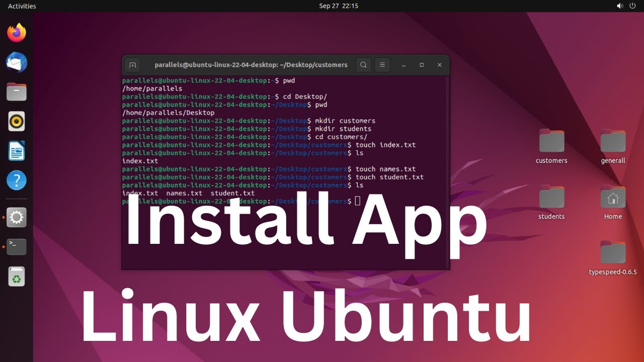Viewport: 644px width, 362px height.
Task: Select the Terminal icon in dock
Action: point(17,247)
